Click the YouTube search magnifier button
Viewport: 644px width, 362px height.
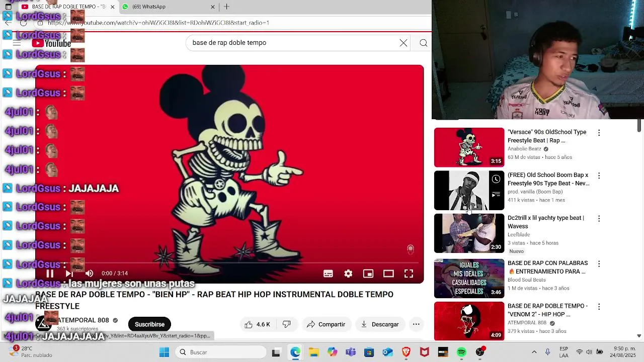[x=424, y=43]
